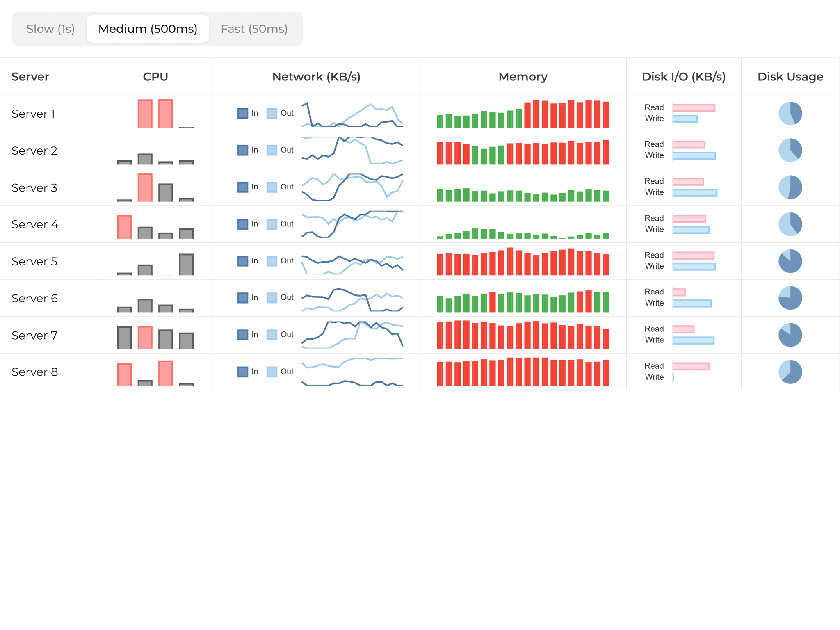The height and width of the screenshot is (630, 840).
Task: Click the Memory column header
Action: [523, 77]
